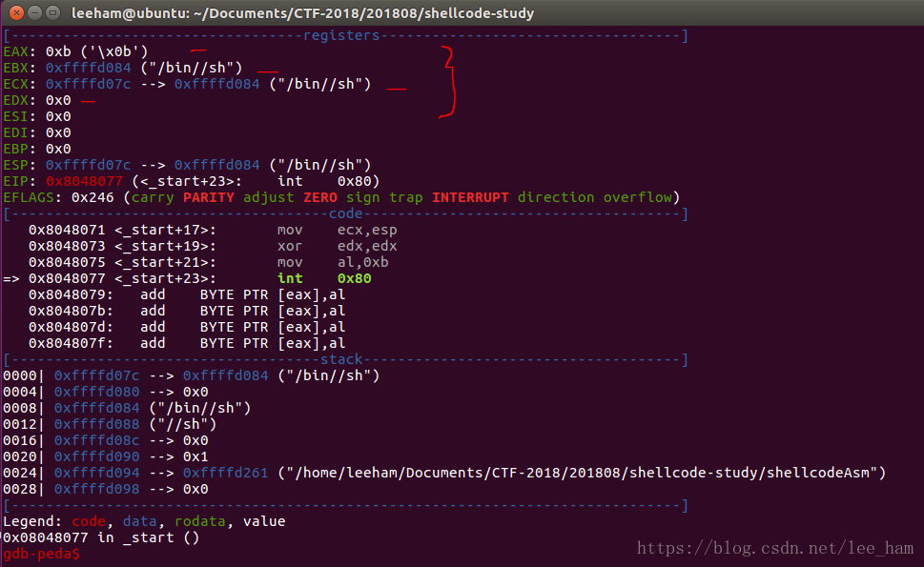Minimize the terminal window
Screen dimensions: 924x567
(35, 12)
